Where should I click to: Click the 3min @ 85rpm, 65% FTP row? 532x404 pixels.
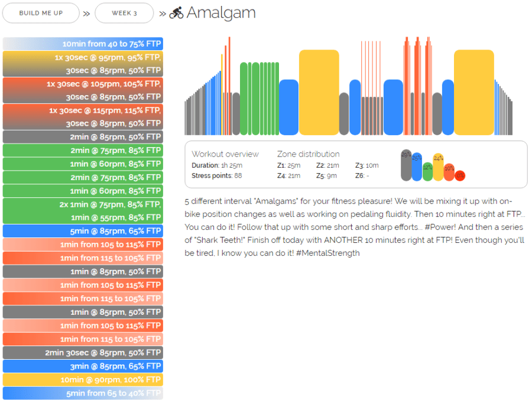[x=83, y=366]
